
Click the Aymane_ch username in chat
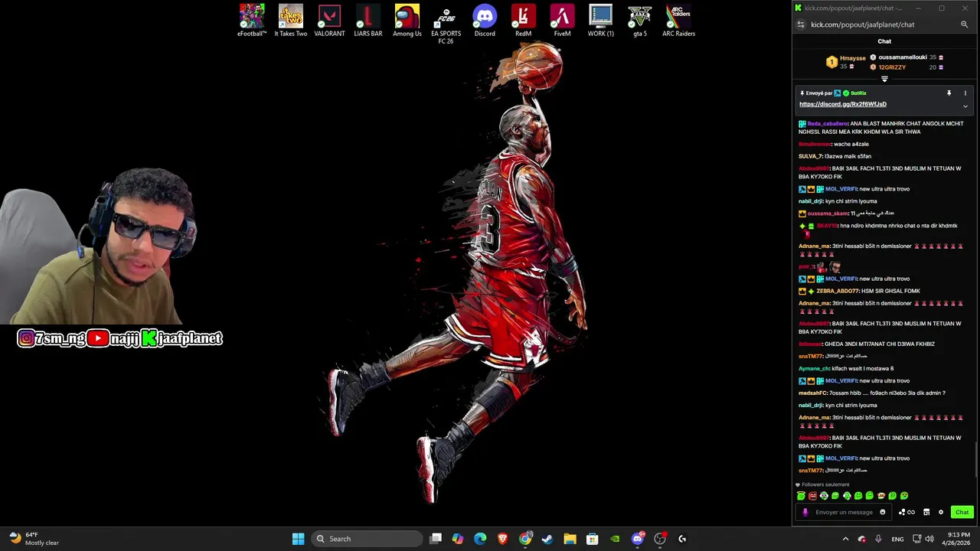pyautogui.click(x=814, y=369)
